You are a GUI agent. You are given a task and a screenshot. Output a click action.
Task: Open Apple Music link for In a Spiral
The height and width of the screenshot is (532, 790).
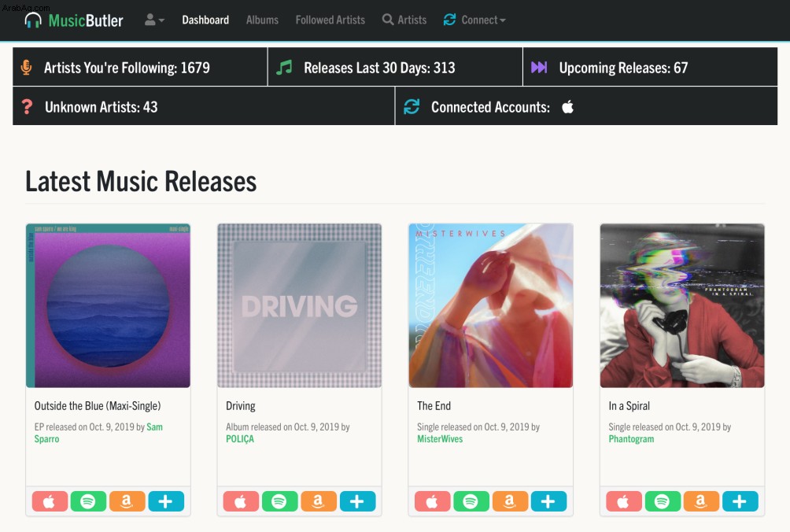(x=624, y=501)
